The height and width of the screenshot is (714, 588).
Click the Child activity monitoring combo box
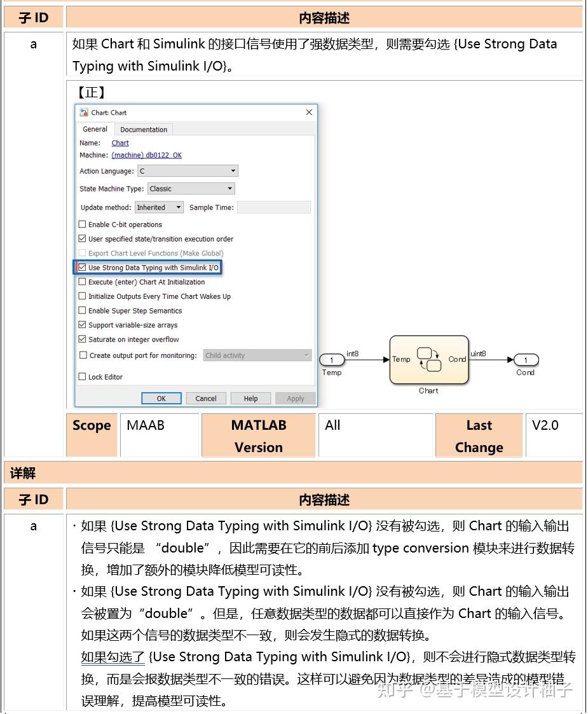click(x=257, y=355)
